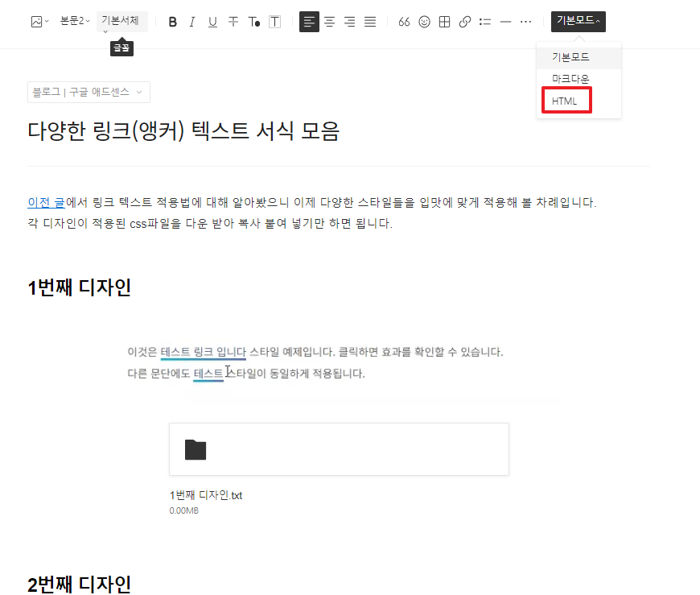The image size is (700, 595).
Task: Open the 기본서체 font selector
Action: 120,22
